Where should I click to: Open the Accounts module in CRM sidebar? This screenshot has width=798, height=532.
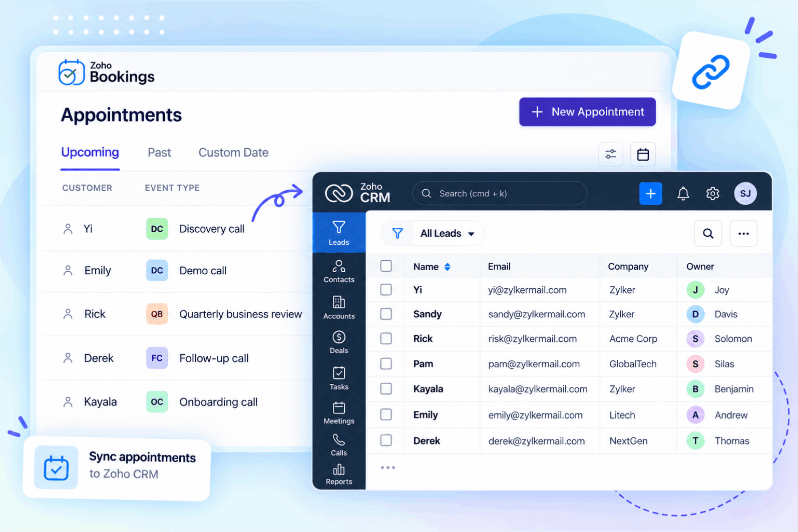pyautogui.click(x=339, y=308)
